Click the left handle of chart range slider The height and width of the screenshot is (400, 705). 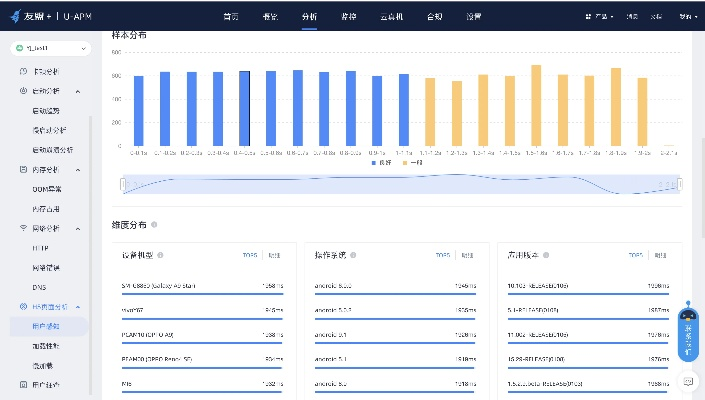point(122,184)
